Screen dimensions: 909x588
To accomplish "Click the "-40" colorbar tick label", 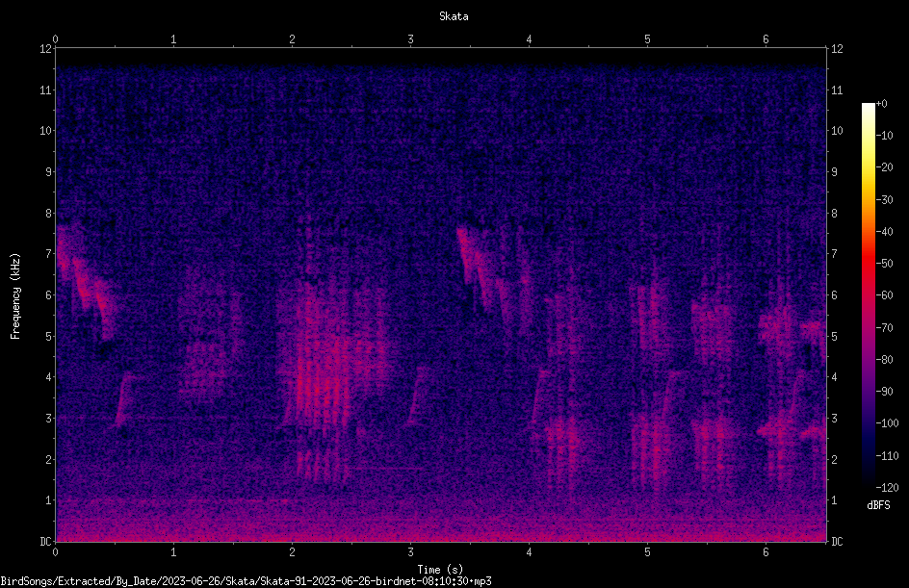I will coord(885,232).
